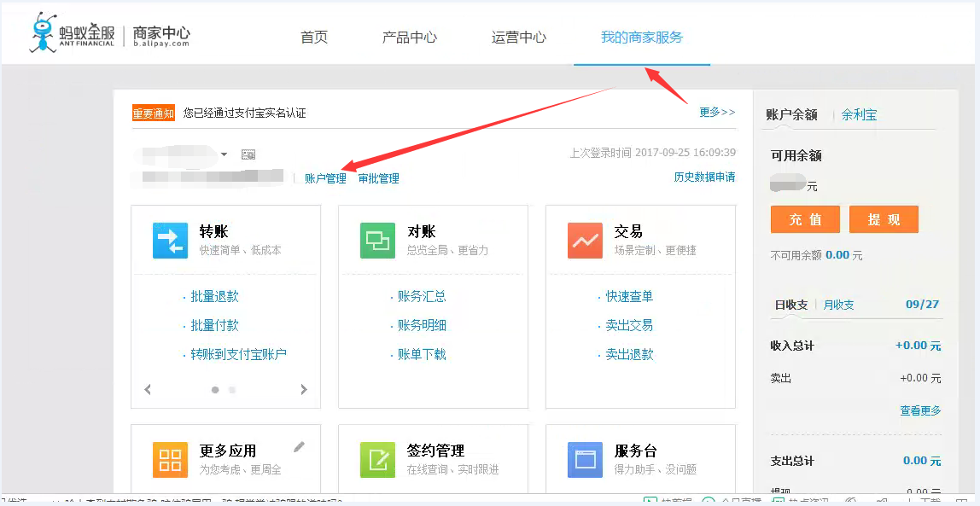Click the Ant Financial logo

tap(111, 35)
